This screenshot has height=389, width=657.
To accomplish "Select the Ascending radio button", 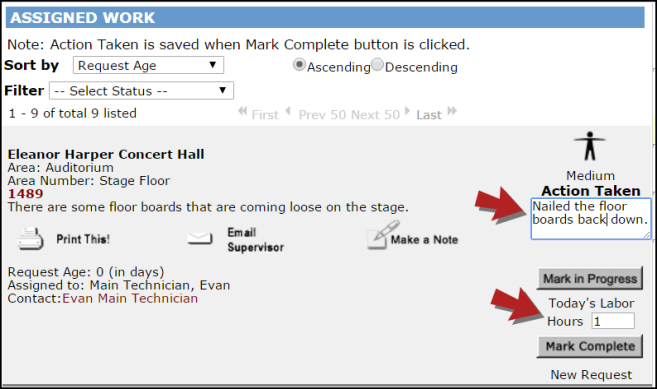I will point(299,65).
